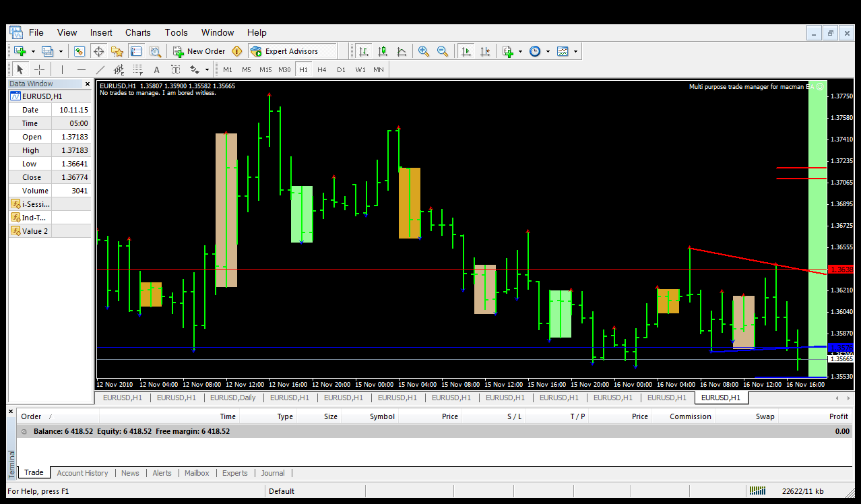Screen dimensions: 861x504
Task: Select the Trendline drawing tool
Action: tap(100, 69)
